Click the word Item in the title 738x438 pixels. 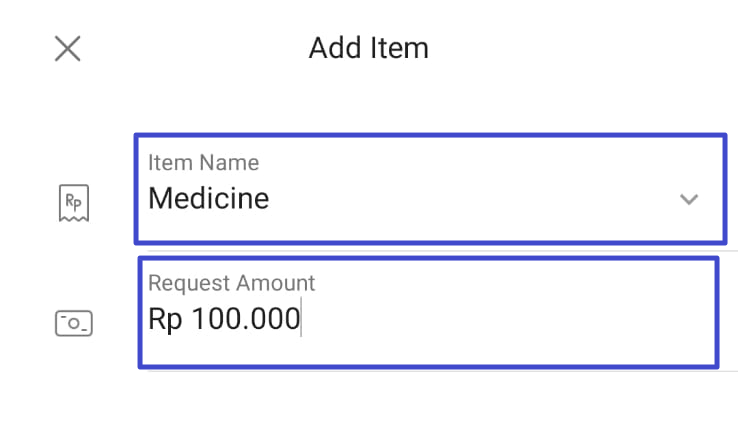(x=399, y=48)
